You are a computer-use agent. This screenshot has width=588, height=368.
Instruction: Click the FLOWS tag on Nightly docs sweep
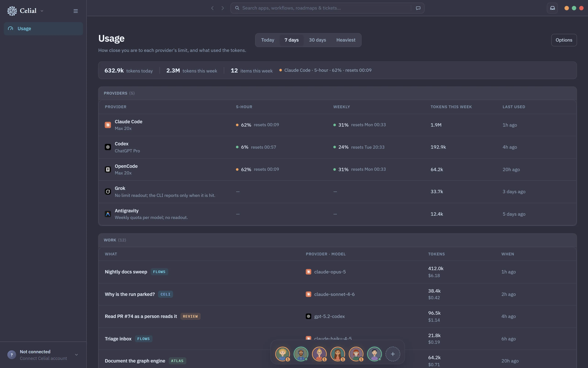(x=159, y=272)
